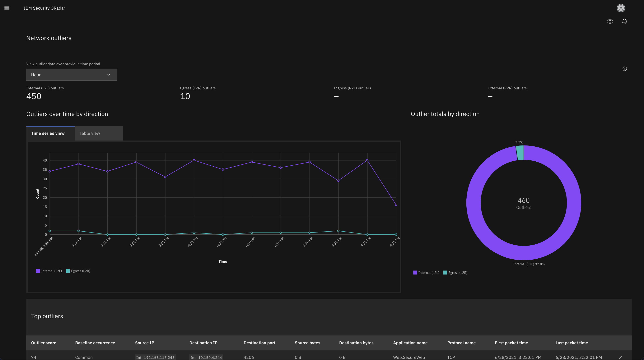Open settings gear icon
Viewport: 644px width, 360px height.
click(610, 21)
